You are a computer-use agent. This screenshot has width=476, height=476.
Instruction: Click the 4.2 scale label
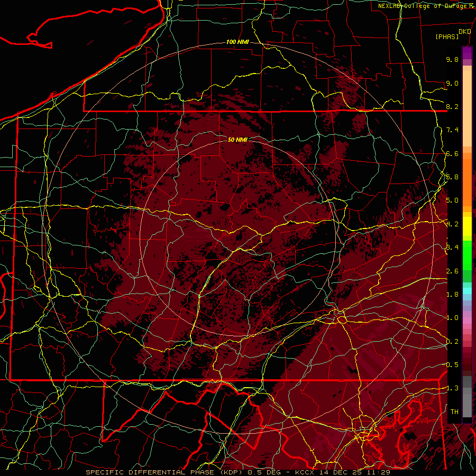tap(452, 224)
